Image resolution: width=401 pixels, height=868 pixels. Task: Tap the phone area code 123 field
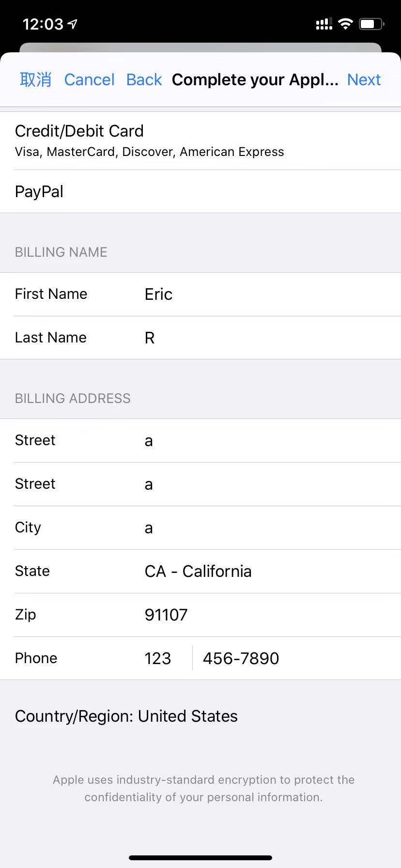click(x=158, y=658)
